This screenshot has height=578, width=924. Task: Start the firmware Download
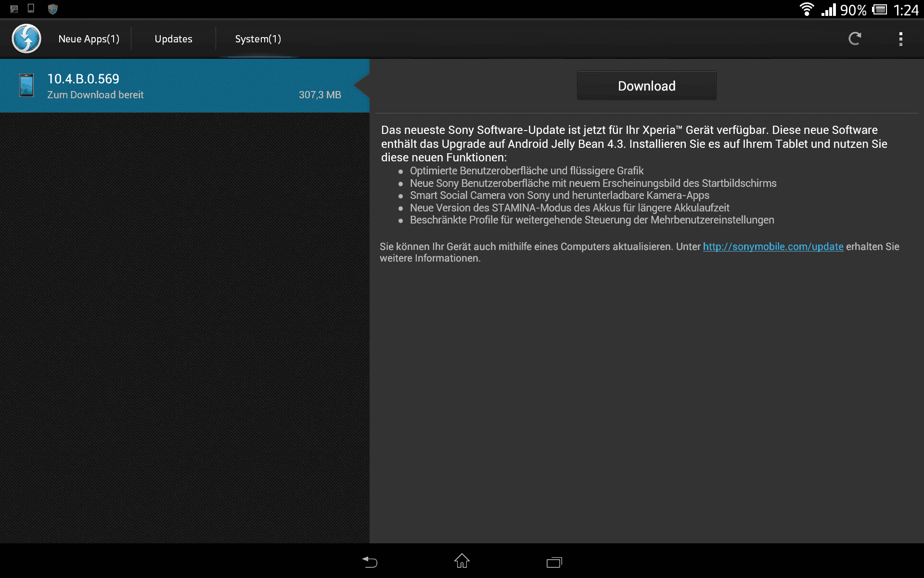point(646,86)
